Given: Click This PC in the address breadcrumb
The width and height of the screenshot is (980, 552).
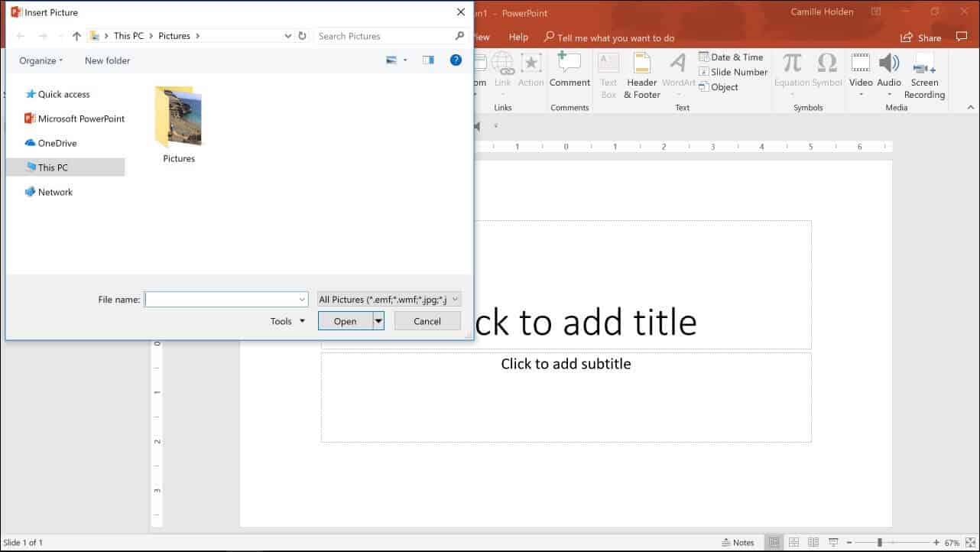Looking at the screenshot, I should (128, 36).
